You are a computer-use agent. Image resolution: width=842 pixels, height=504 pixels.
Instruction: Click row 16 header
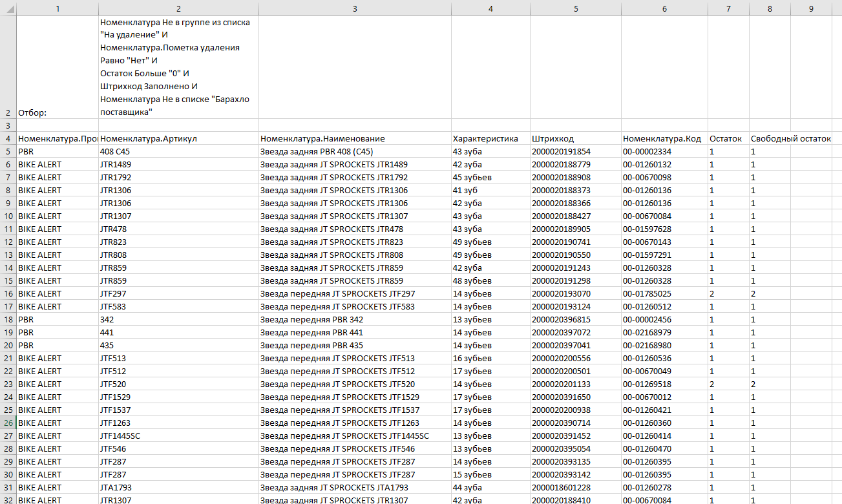[8, 294]
